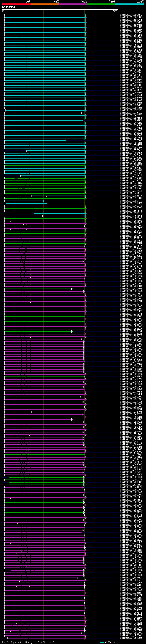Click label UniRef100_A5ALT5

pyautogui.click(x=131, y=45)
